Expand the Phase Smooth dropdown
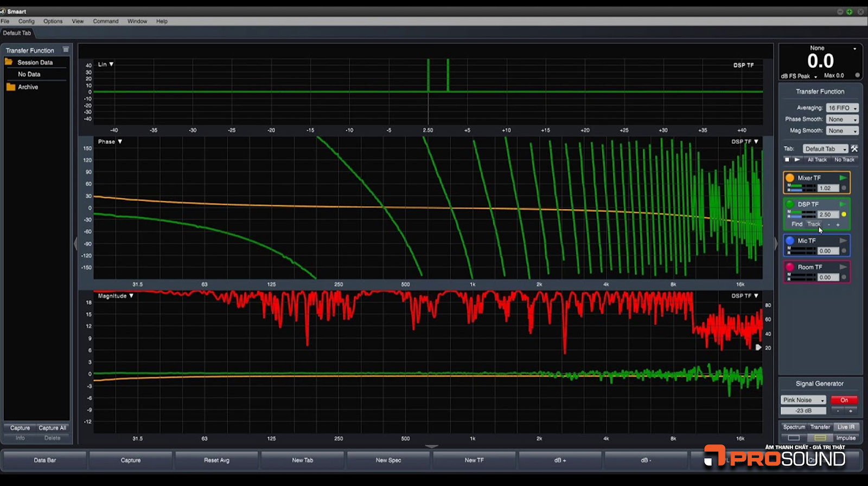This screenshot has width=868, height=486. pyautogui.click(x=842, y=119)
